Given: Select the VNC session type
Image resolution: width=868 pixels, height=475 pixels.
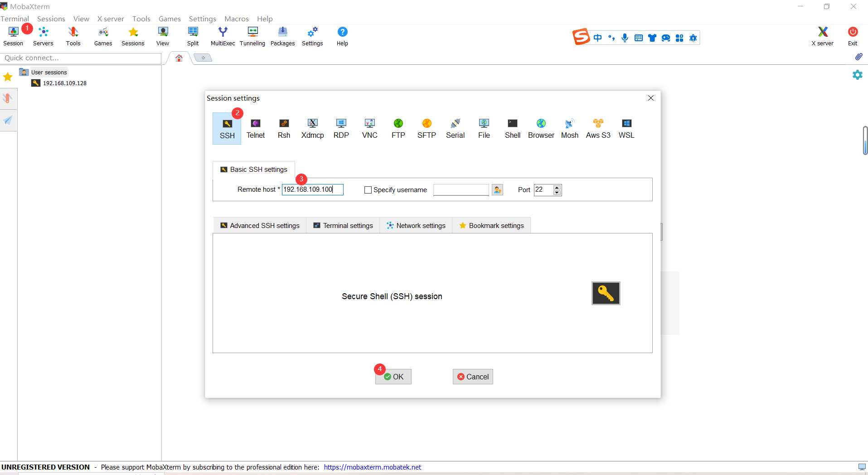Looking at the screenshot, I should click(369, 129).
